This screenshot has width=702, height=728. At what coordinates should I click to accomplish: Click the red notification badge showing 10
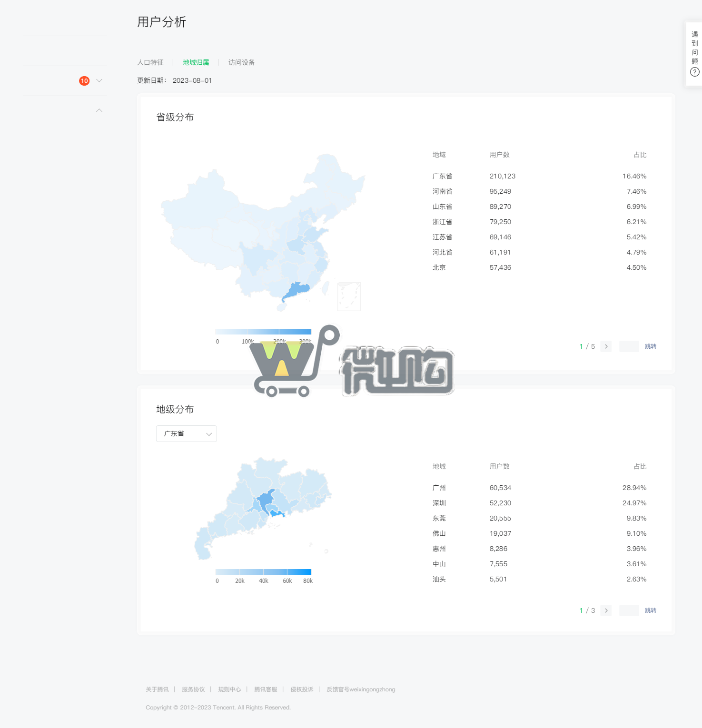[x=84, y=80]
